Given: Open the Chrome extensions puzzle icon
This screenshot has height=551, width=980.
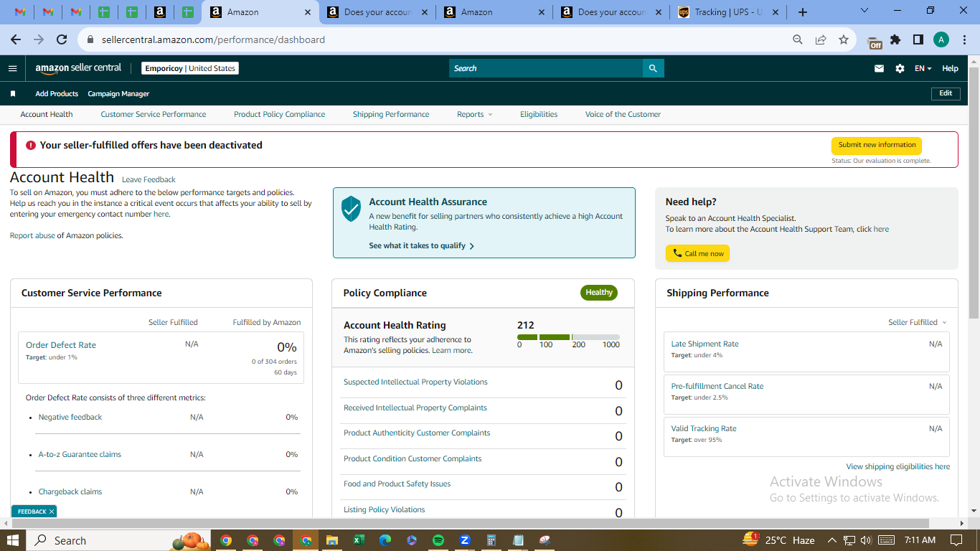Looking at the screenshot, I should pos(895,40).
